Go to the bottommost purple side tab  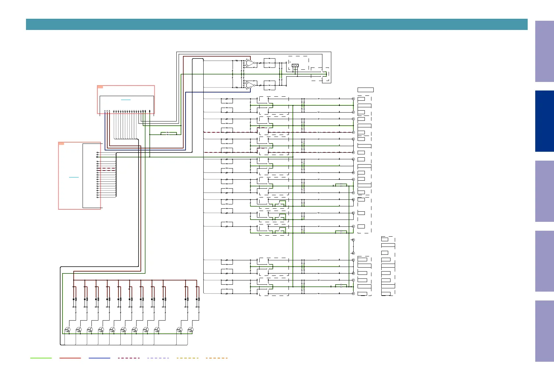point(544,331)
